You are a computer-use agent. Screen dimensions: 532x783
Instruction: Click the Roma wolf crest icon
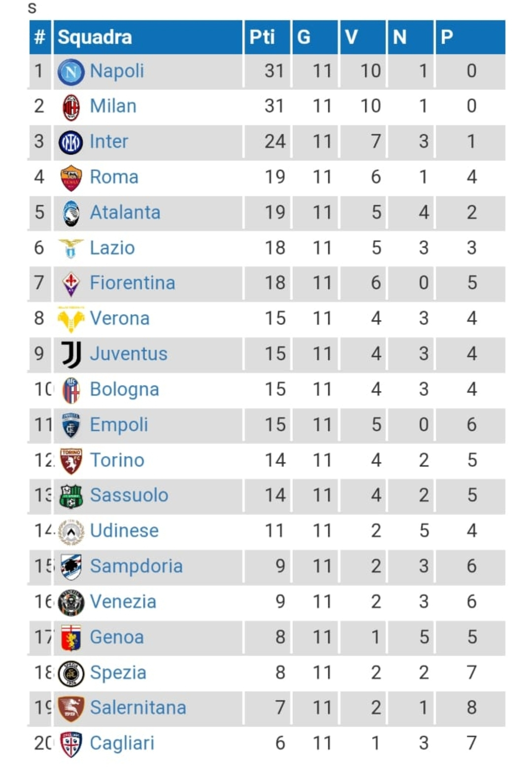(x=71, y=178)
